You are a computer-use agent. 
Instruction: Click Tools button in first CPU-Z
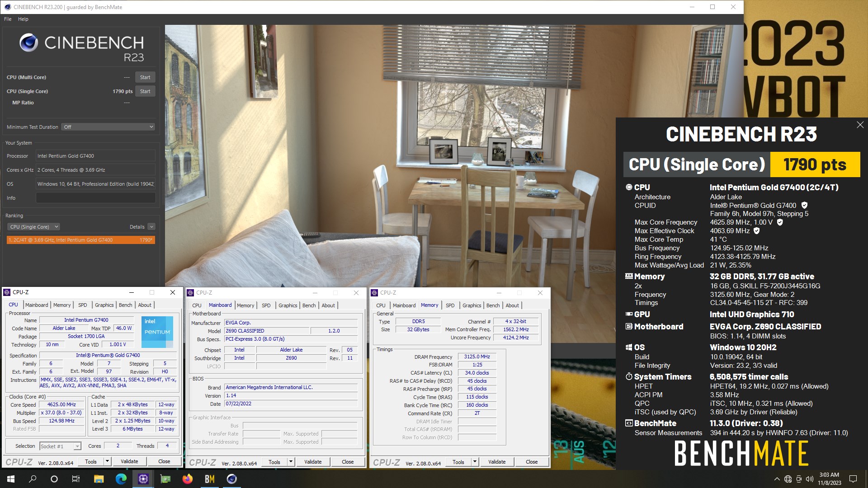coord(91,461)
